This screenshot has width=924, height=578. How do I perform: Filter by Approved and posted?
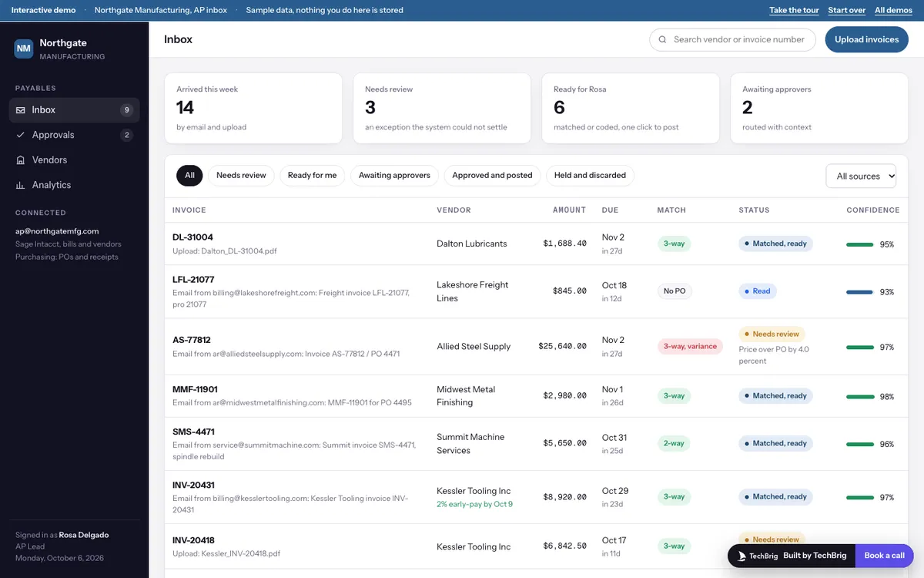click(x=492, y=176)
